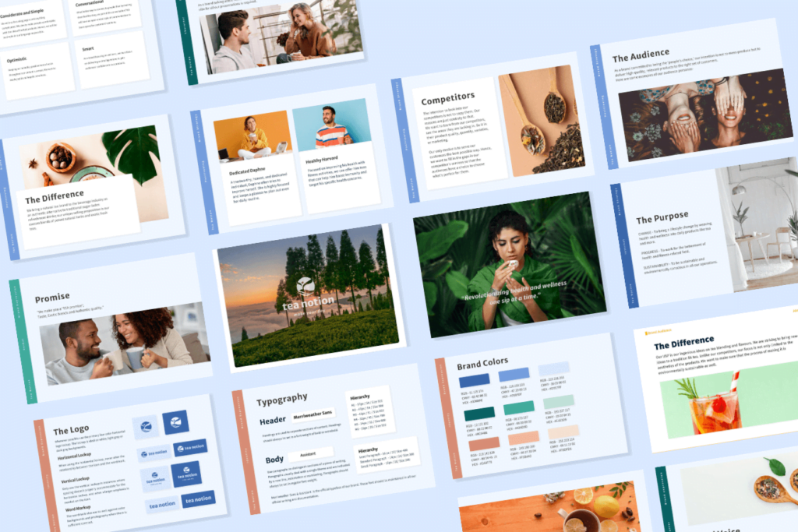Select the dark blue horizontal lockup logo
This screenshot has height=532, width=798.
pos(189,447)
